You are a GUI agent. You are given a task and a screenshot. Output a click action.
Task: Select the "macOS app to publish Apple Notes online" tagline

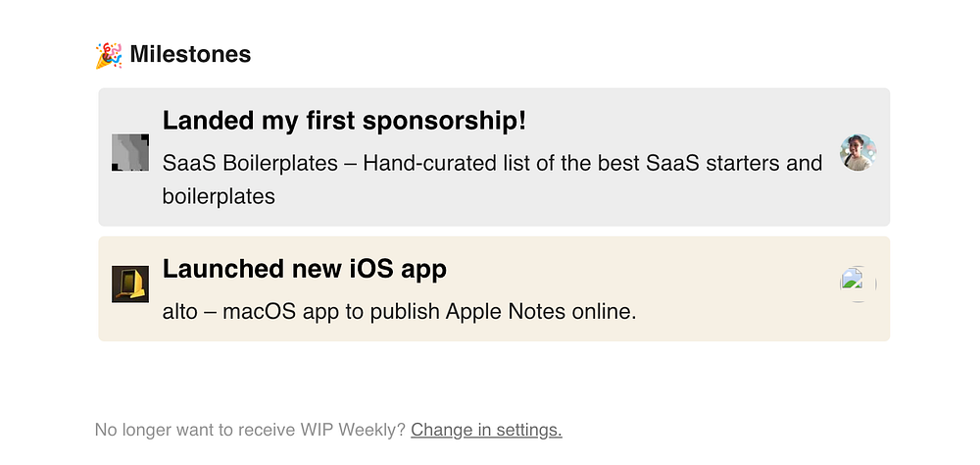coord(430,313)
